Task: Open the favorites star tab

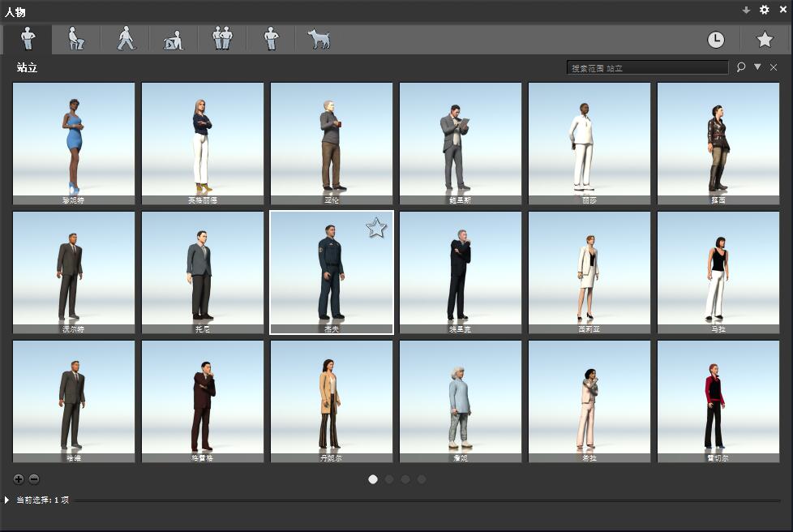Action: (x=765, y=40)
